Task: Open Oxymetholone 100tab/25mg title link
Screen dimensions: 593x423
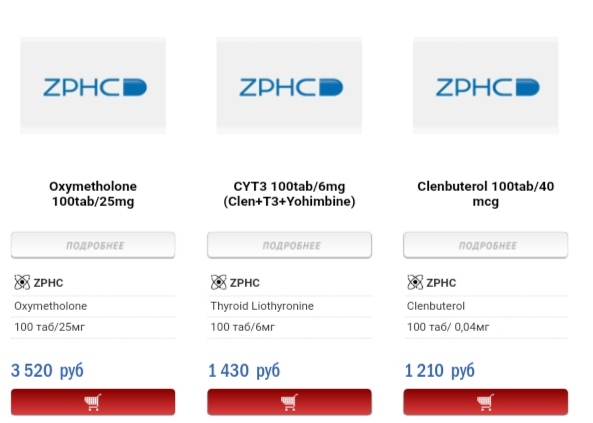Action: tap(93, 194)
